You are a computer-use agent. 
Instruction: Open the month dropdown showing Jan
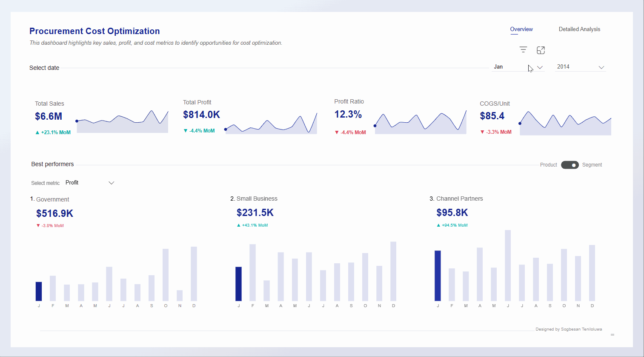tap(518, 67)
